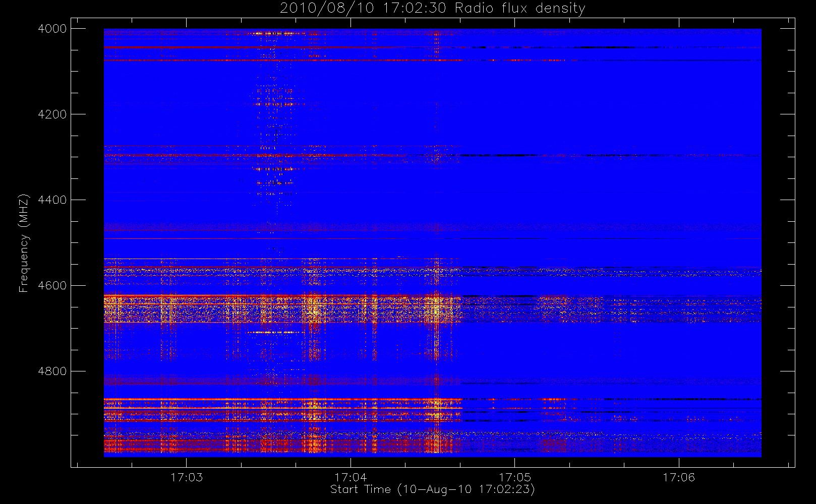Click the 'Frequency (MHZ)' axis title
Screen dimensions: 816x504
24,243
